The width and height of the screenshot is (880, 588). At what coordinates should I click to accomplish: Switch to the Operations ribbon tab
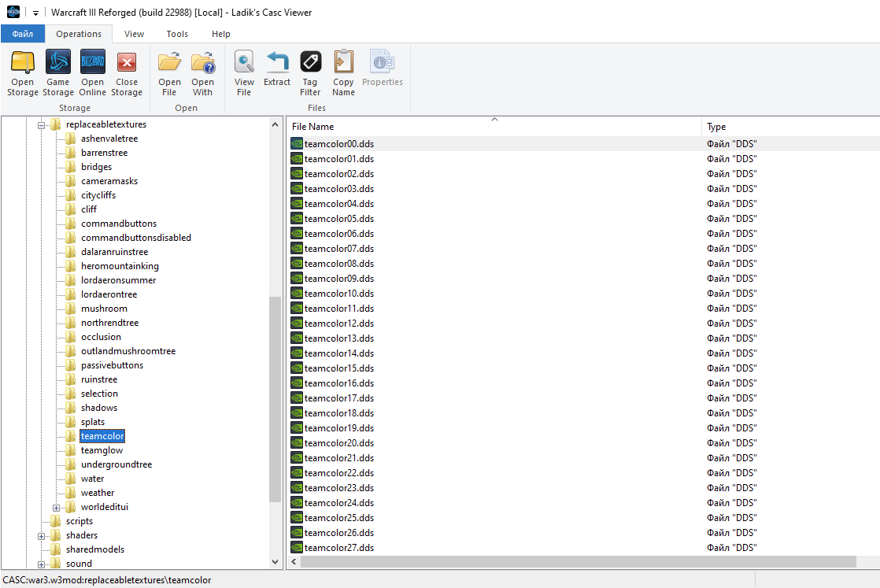[x=79, y=34]
